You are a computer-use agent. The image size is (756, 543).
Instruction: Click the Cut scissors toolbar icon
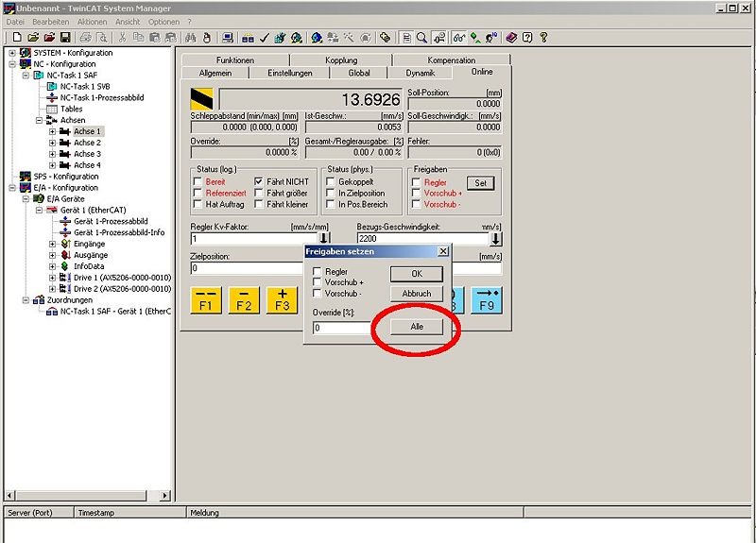point(123,37)
